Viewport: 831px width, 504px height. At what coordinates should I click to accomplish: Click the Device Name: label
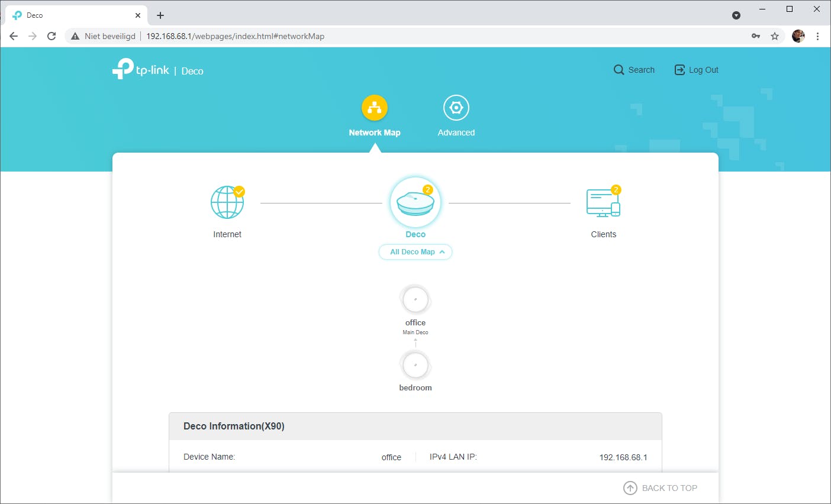pos(210,457)
